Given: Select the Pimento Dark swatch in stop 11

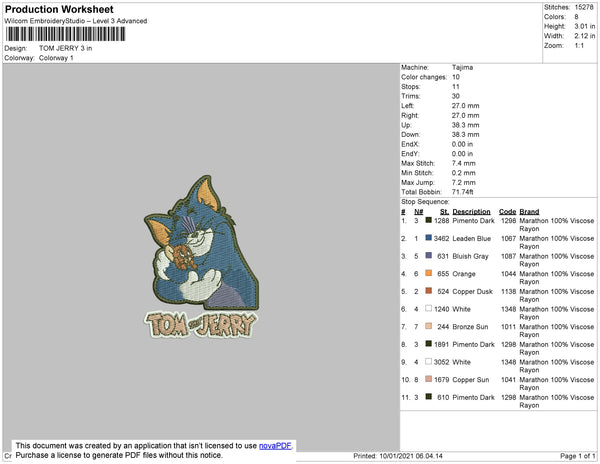Looking at the screenshot, I should click(x=429, y=397).
